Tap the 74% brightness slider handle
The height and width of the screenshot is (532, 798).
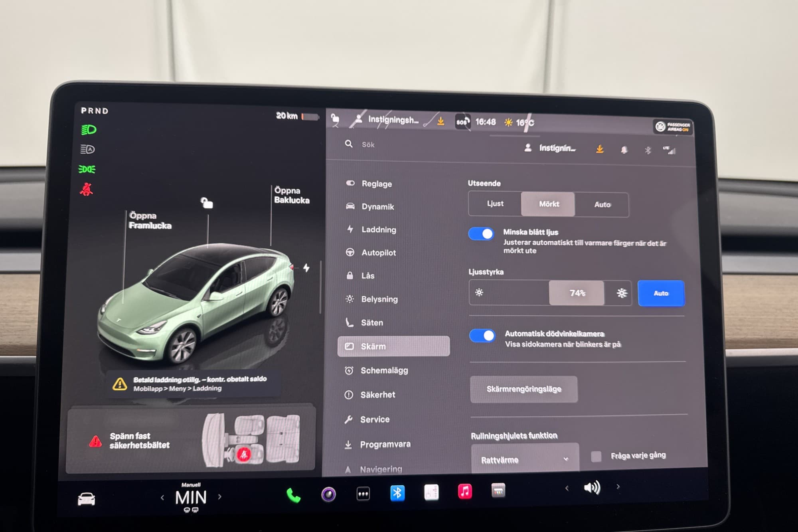(x=577, y=293)
